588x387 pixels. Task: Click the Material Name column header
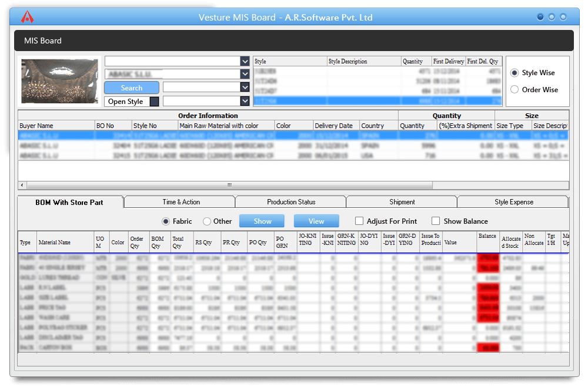[65, 243]
